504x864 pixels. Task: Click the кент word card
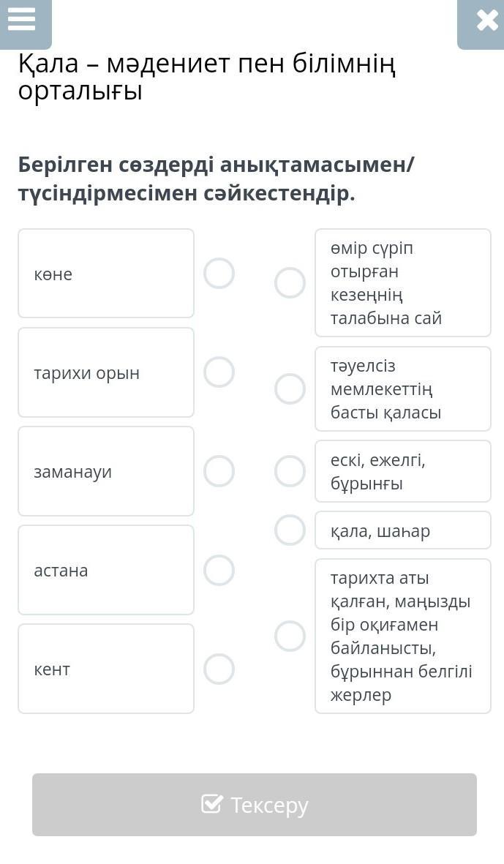pyautogui.click(x=106, y=669)
